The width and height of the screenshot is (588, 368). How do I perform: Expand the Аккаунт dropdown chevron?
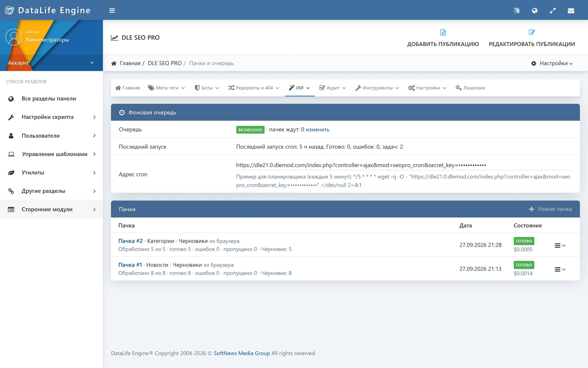[92, 63]
